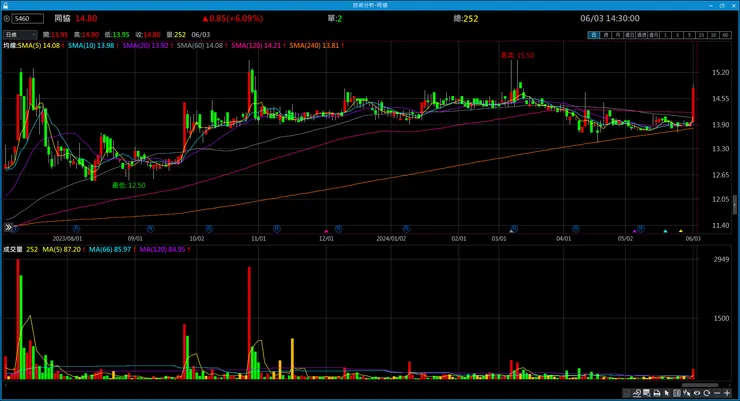Click the print icon in bottom toolbar
The image size is (740, 401).
[x=656, y=393]
